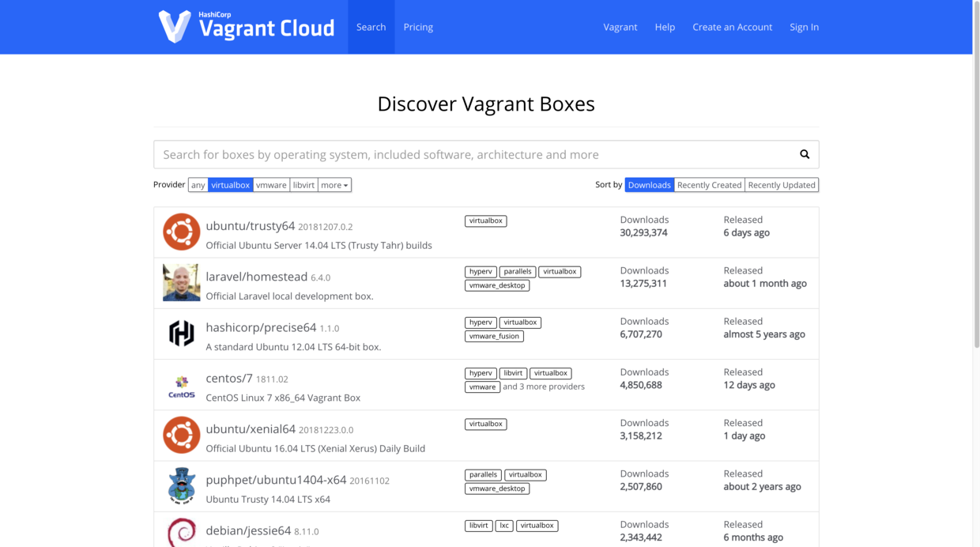Set provider filter to any
The width and height of the screenshot is (980, 547).
tap(198, 185)
